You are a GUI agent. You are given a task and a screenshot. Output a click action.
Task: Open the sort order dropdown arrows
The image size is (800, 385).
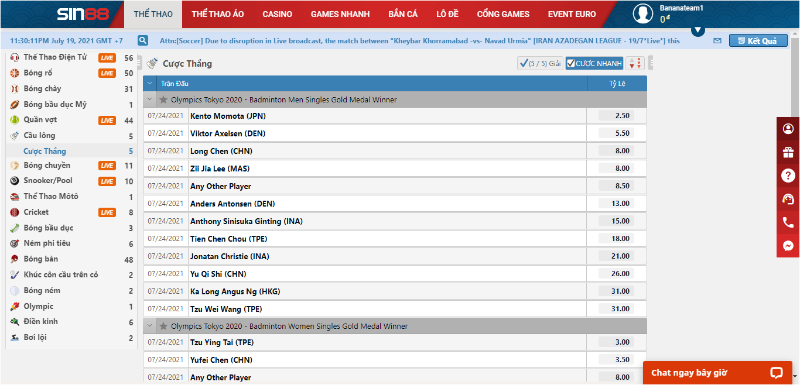point(635,64)
